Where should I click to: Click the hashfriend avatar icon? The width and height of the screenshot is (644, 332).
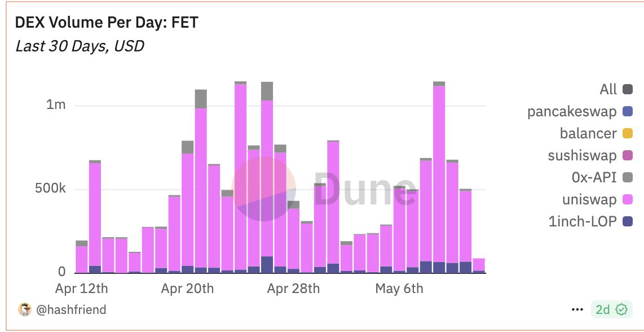(25, 309)
